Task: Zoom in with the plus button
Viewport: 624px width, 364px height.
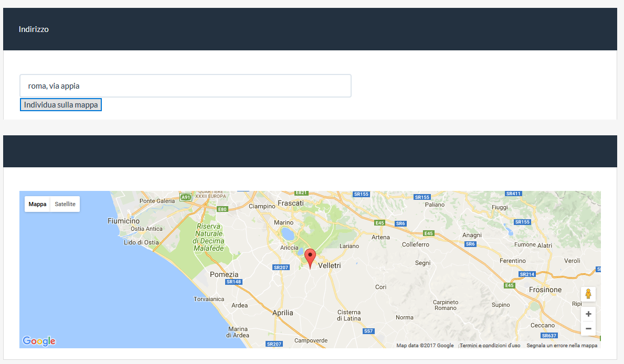Action: [x=588, y=314]
